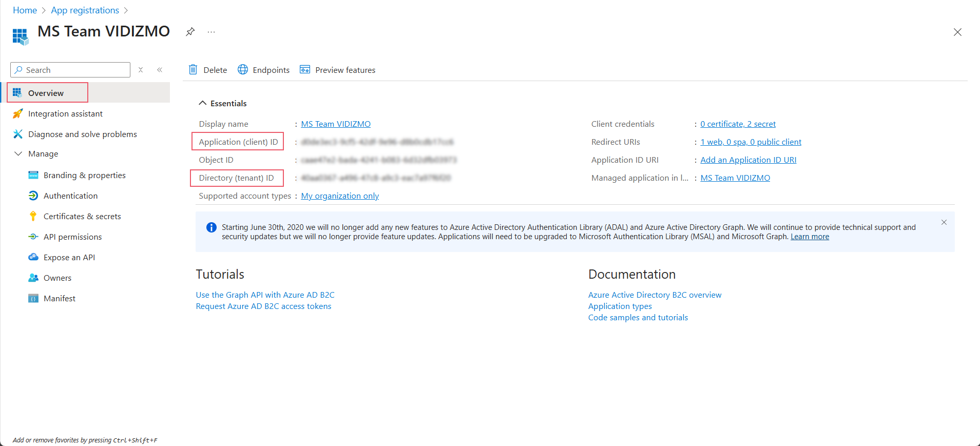This screenshot has width=980, height=446.
Task: Click the pin icon beside MS Team VIDIZMO
Action: tap(190, 32)
